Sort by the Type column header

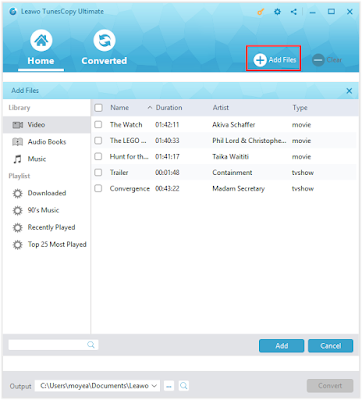(300, 108)
